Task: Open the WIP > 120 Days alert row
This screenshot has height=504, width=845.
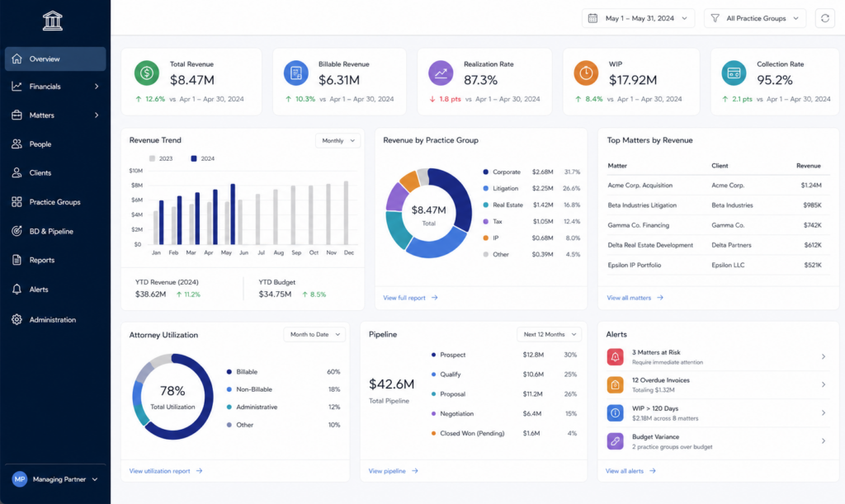Action: click(717, 413)
